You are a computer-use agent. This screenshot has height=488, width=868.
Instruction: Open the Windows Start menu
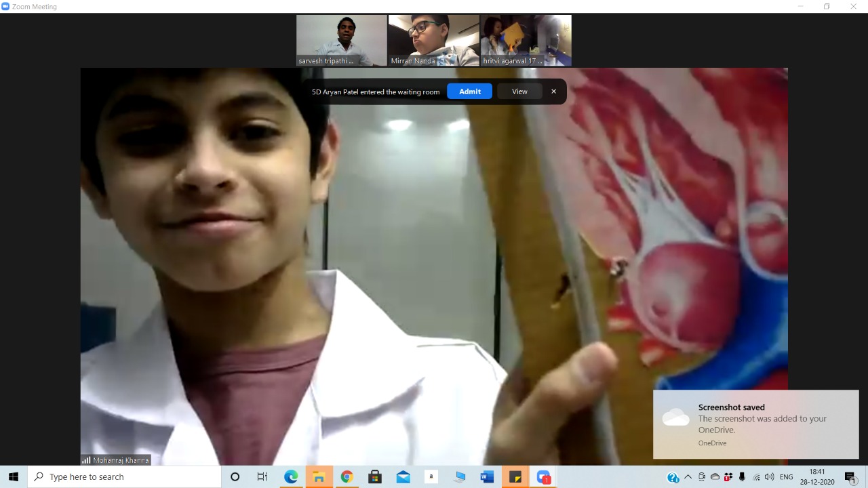[x=14, y=476]
